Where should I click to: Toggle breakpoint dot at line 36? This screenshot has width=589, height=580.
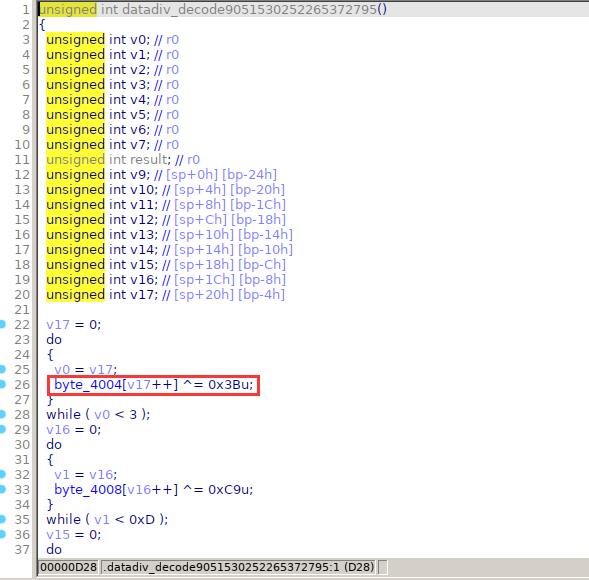(2, 534)
